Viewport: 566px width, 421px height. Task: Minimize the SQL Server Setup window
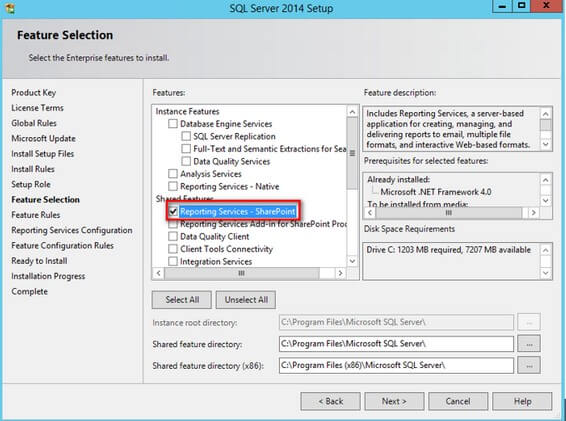tap(502, 6)
